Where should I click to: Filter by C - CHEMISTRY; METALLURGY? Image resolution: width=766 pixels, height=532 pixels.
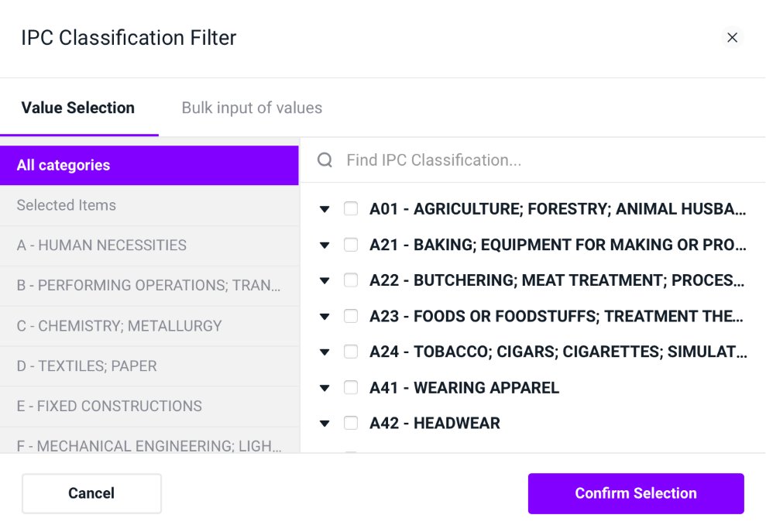(149, 326)
